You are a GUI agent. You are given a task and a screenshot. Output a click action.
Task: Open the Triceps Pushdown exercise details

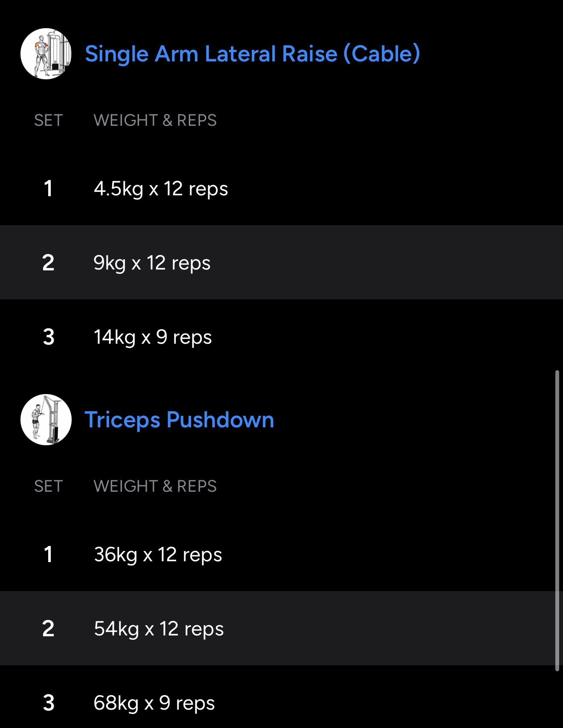pos(179,420)
